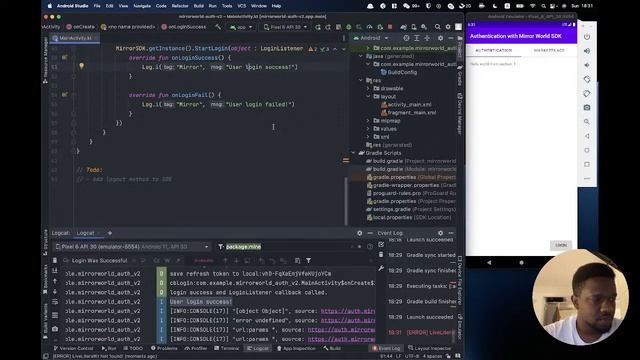Click the emulator overview square button
This screenshot has width=640, height=360.
tap(587, 164)
